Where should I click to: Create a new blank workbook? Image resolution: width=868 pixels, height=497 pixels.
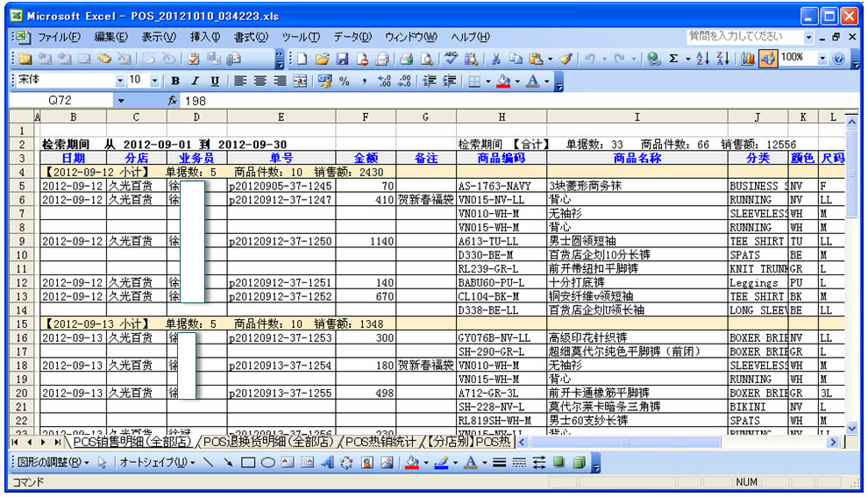tap(302, 59)
